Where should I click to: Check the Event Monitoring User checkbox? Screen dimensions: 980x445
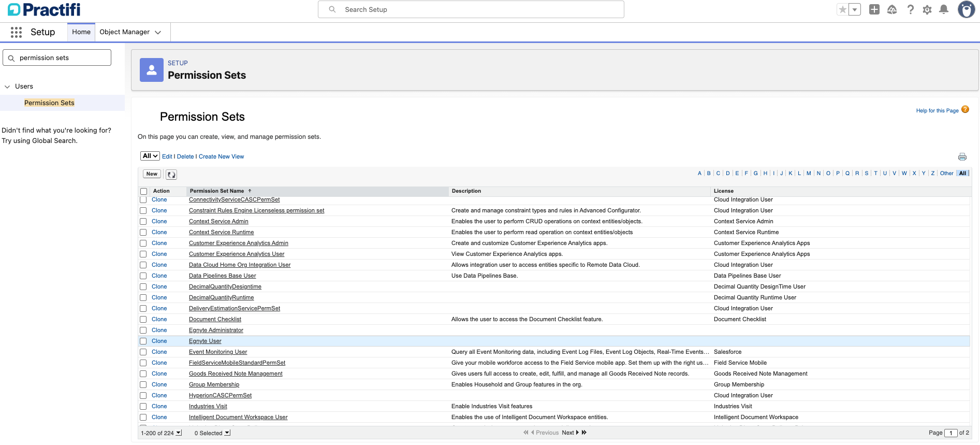pos(143,352)
